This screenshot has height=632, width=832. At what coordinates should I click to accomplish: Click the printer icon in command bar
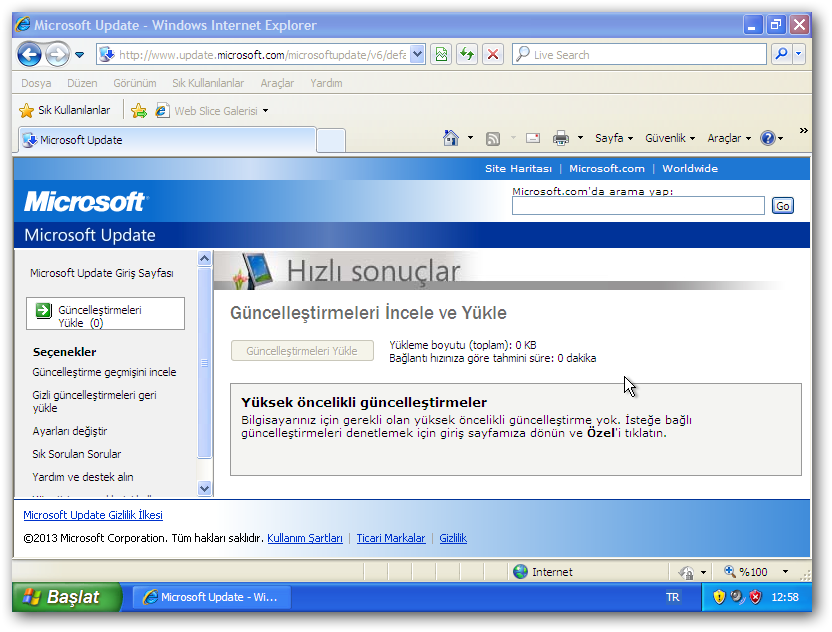pos(561,138)
